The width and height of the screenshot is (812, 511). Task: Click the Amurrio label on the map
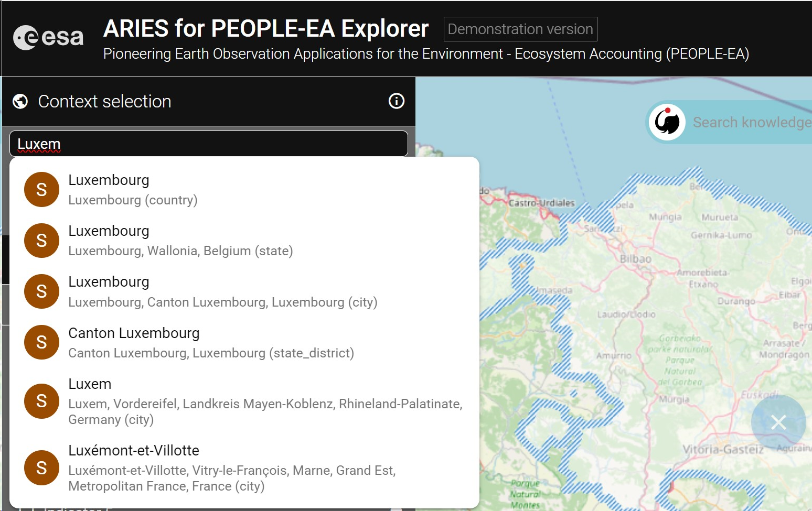[614, 355]
